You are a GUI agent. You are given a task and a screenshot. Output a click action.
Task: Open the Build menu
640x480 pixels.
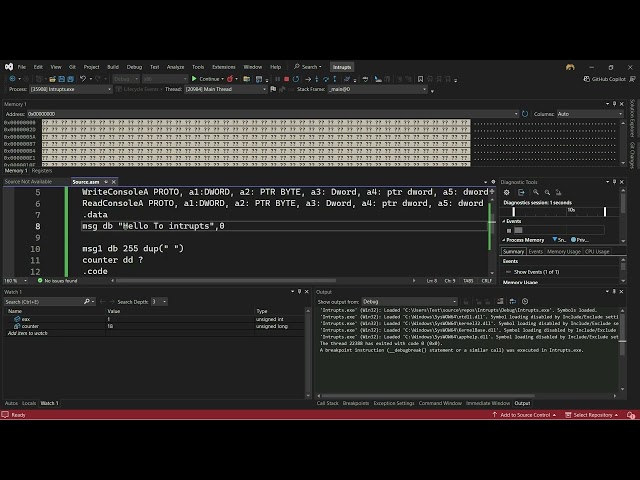click(113, 67)
